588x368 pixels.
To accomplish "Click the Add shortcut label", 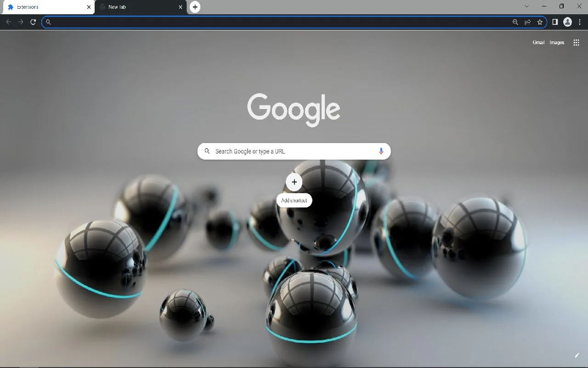I will tap(294, 200).
